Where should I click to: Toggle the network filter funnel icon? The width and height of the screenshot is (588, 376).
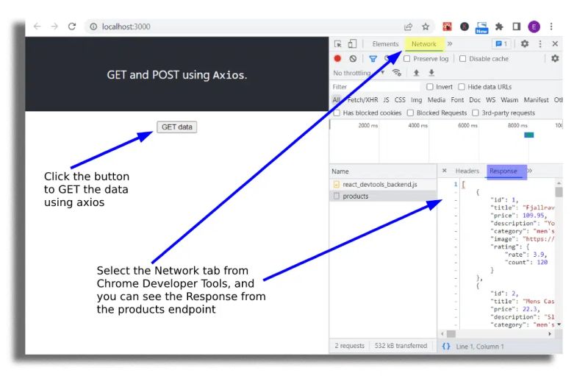tap(373, 59)
